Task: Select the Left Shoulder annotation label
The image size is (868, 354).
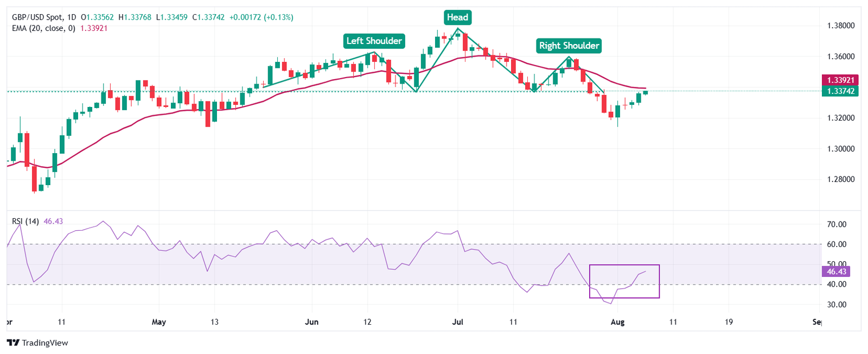Action: (374, 41)
